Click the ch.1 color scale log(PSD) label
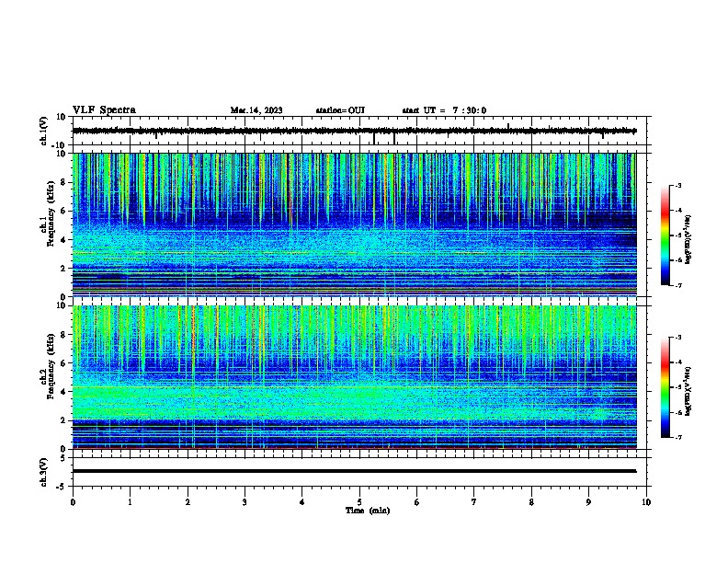This screenshot has width=728, height=563. (x=688, y=240)
